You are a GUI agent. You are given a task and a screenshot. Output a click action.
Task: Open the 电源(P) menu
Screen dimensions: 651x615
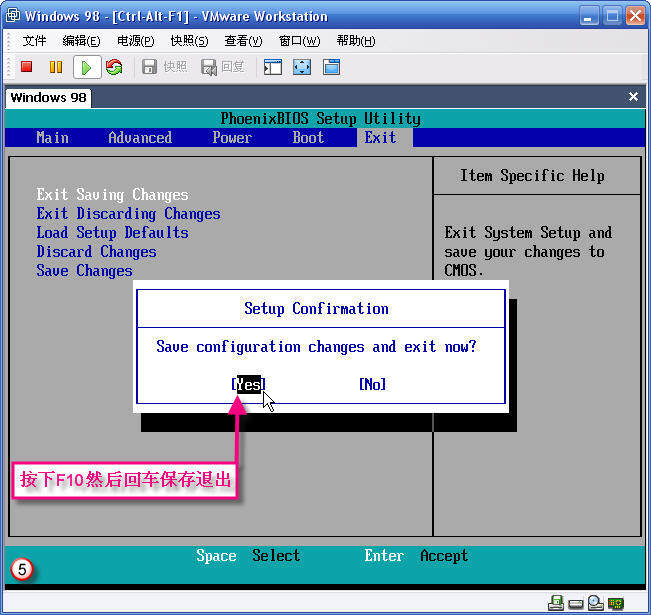[x=135, y=41]
